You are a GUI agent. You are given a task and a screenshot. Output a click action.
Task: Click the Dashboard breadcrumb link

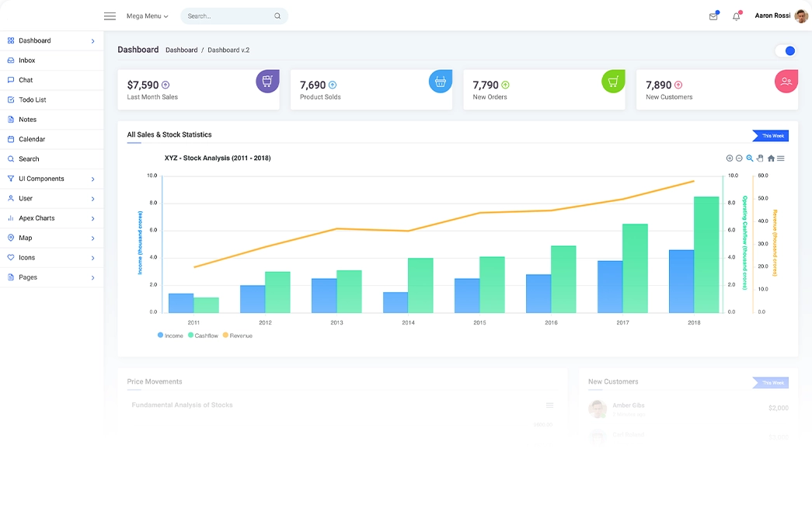click(181, 50)
